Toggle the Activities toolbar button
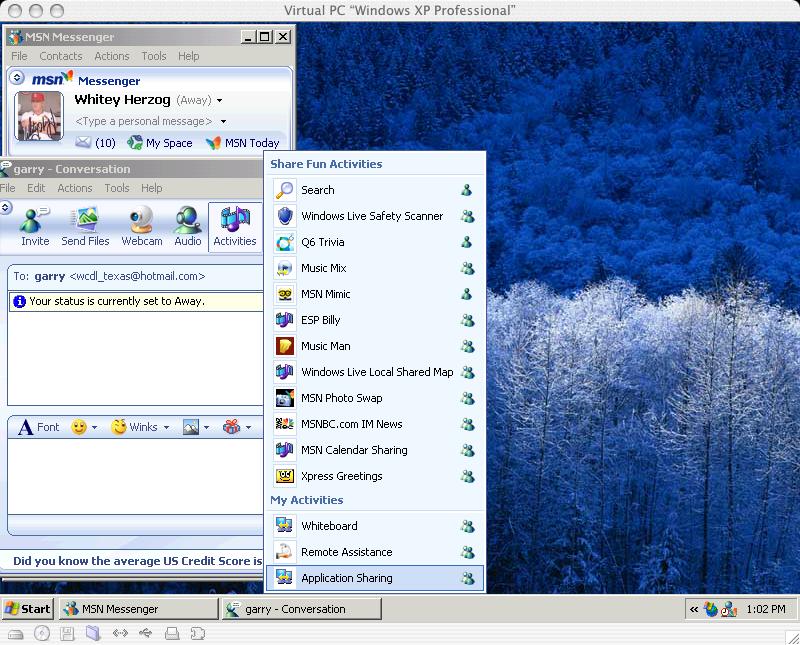This screenshot has height=645, width=800. [x=235, y=227]
